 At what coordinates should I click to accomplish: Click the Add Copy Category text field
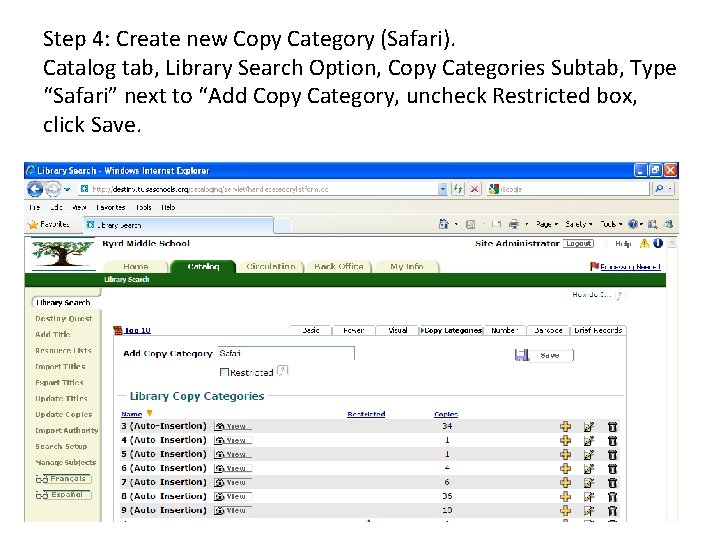286,353
